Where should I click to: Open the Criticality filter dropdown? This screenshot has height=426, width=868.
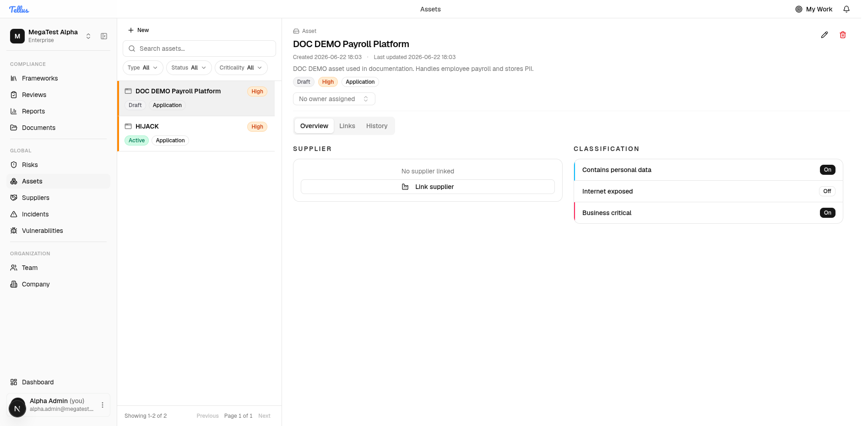(241, 68)
